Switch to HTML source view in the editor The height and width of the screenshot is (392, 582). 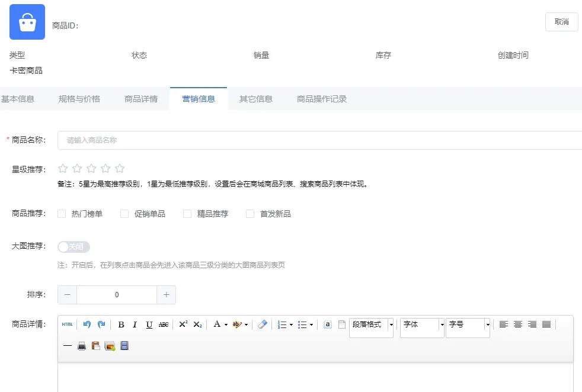(67, 324)
